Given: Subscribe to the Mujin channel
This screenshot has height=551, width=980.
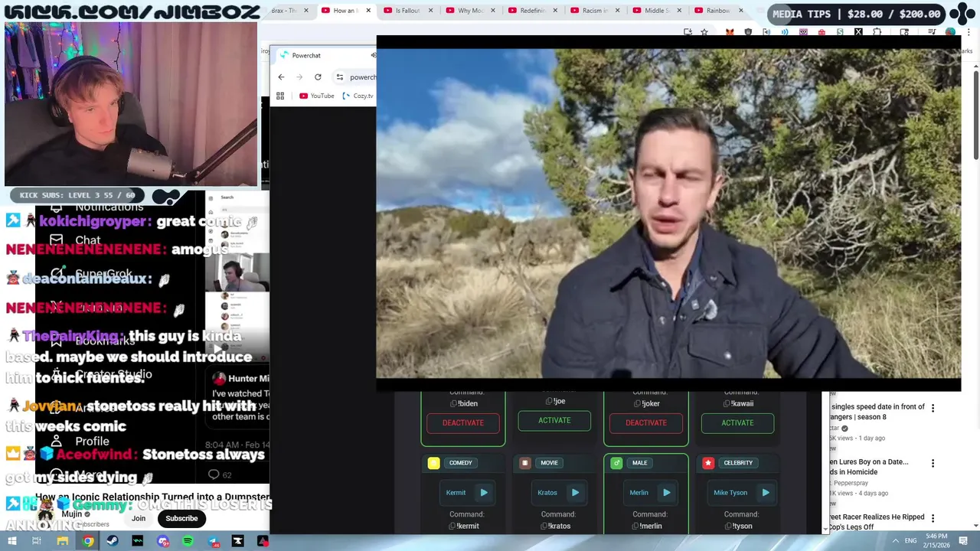Looking at the screenshot, I should (181, 518).
